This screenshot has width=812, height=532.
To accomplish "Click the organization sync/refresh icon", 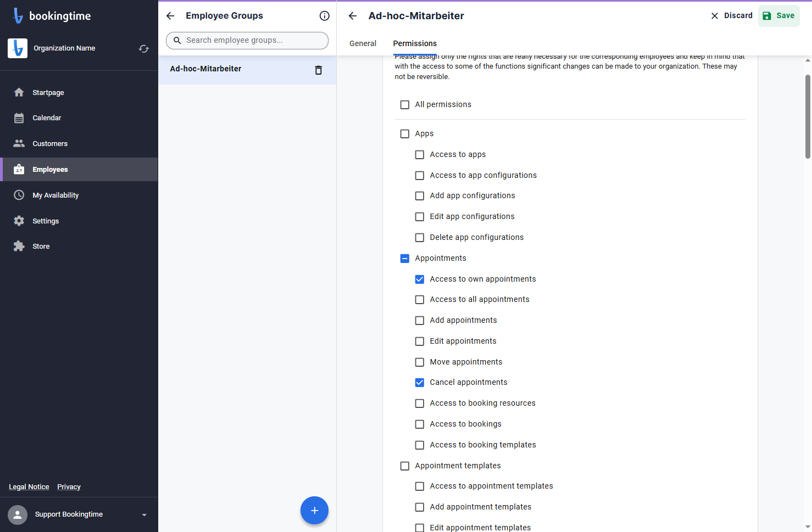I will (144, 48).
